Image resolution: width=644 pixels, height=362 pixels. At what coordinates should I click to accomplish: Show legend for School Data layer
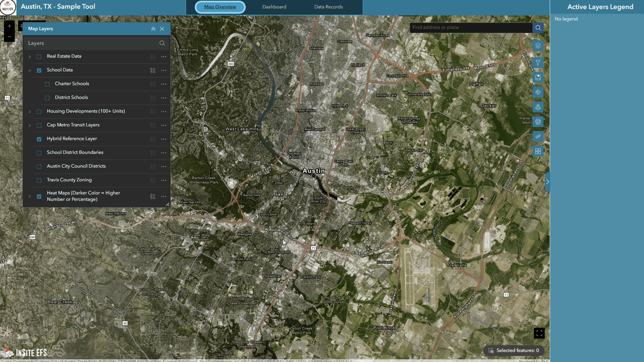pos(153,70)
